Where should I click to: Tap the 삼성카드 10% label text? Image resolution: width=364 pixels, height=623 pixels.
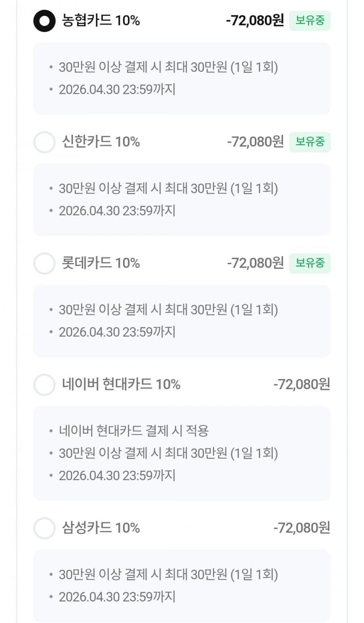(101, 528)
